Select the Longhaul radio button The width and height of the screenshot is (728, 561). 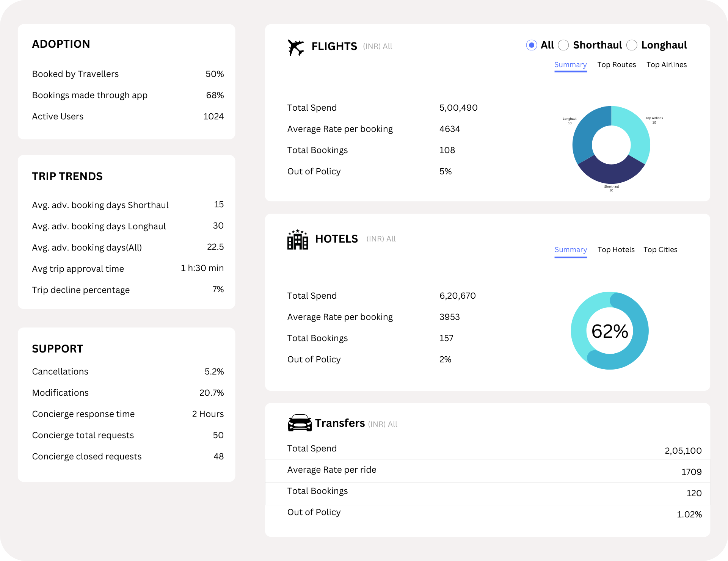coord(632,45)
